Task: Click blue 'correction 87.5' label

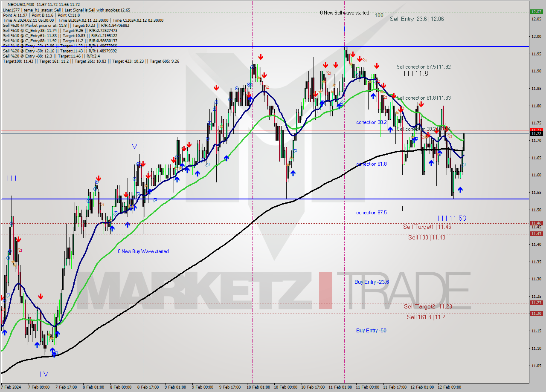Action: (372, 213)
